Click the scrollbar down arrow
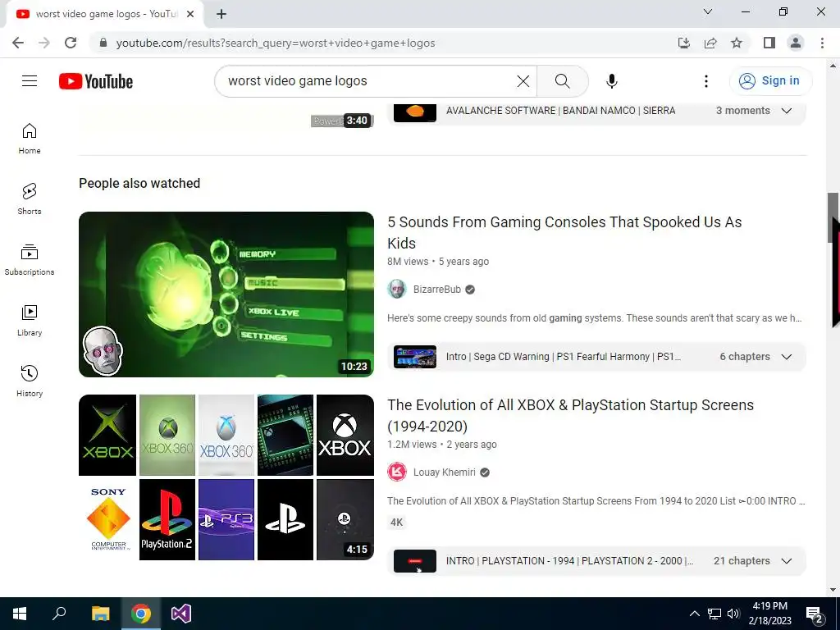The width and height of the screenshot is (840, 630). [x=833, y=590]
